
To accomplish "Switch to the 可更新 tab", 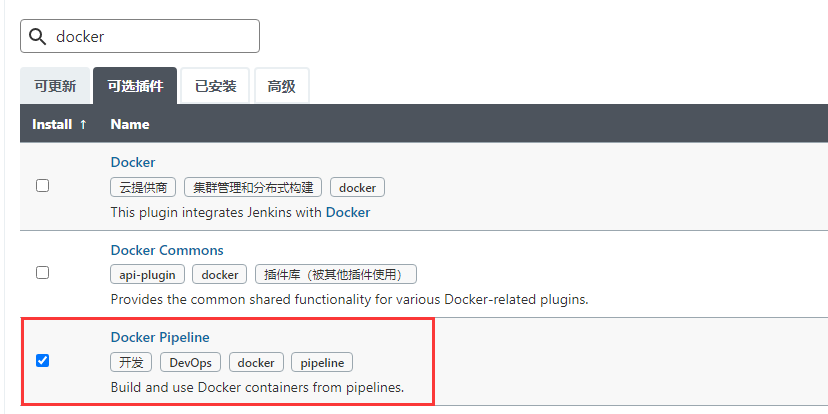I will tap(55, 86).
